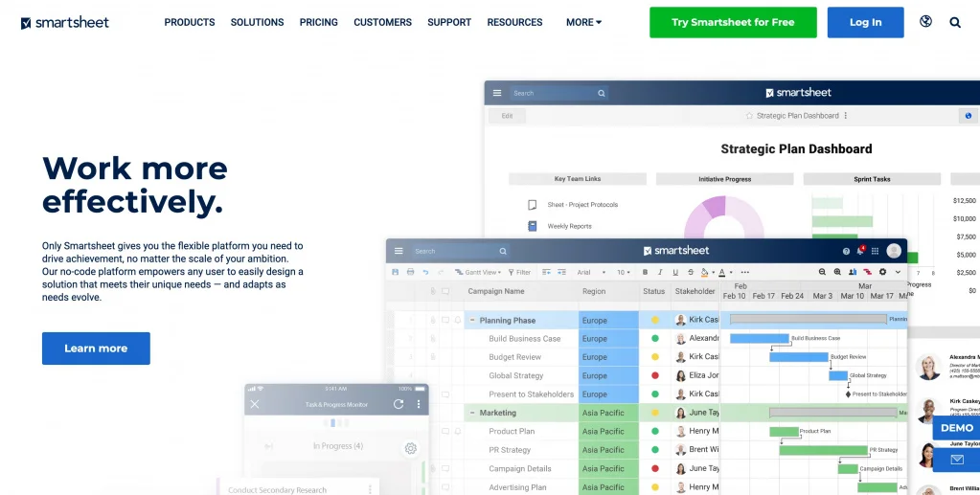Viewport: 980px width, 495px height.
Task: Click the envelope contact icon below DEMO
Action: (957, 460)
